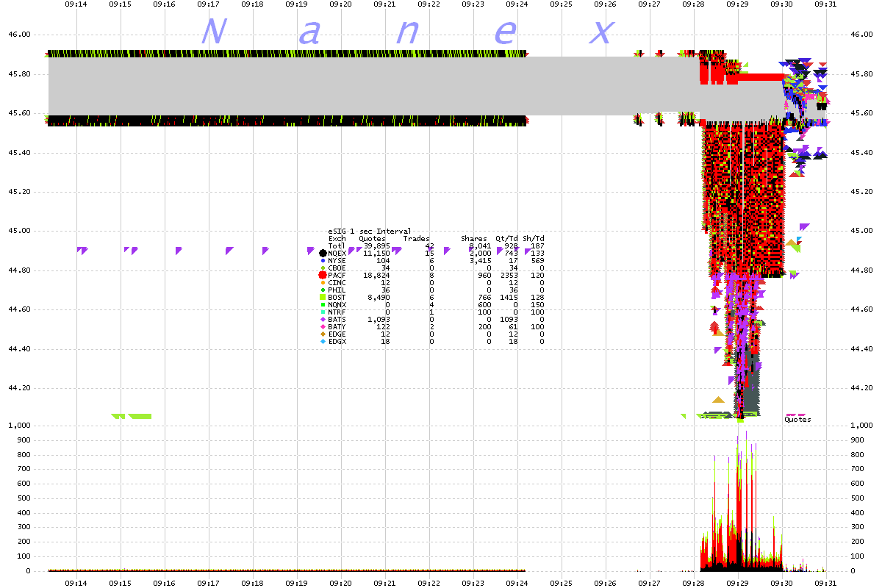Click the black NQEX legend marker
The width and height of the screenshot is (882, 588).
323,253
